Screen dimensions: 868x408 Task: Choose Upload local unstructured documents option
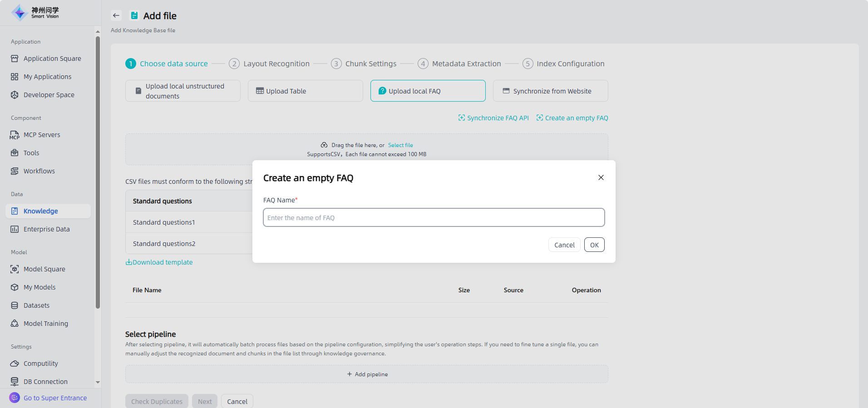(182, 91)
